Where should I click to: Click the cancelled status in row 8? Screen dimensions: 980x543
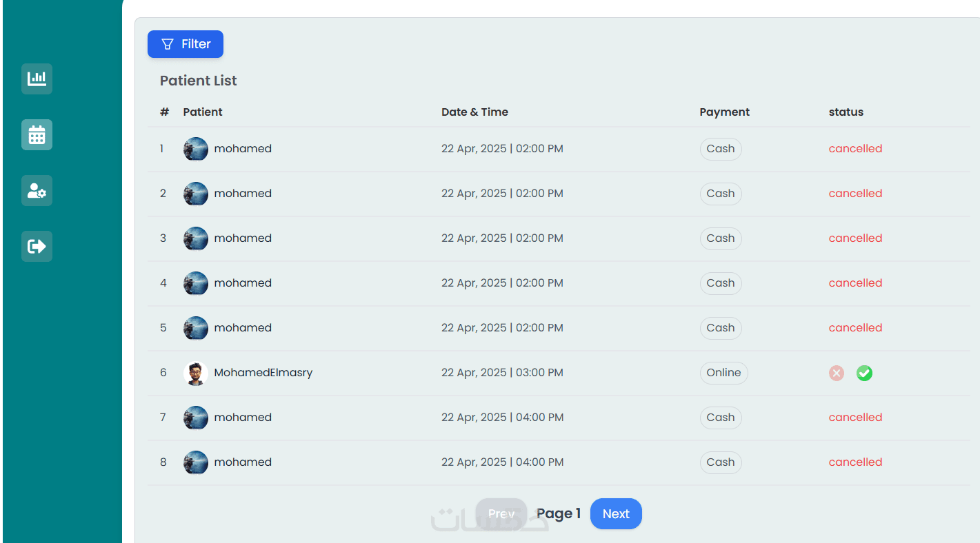pyautogui.click(x=855, y=462)
